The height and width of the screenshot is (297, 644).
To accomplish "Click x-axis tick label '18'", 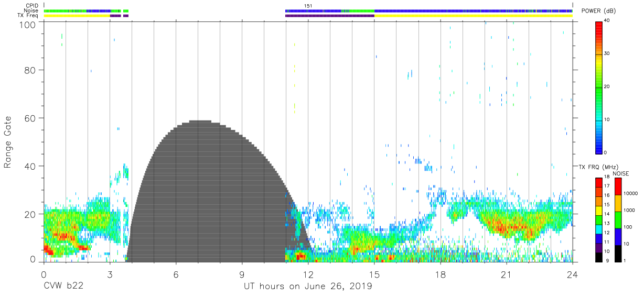I will 440,274.
